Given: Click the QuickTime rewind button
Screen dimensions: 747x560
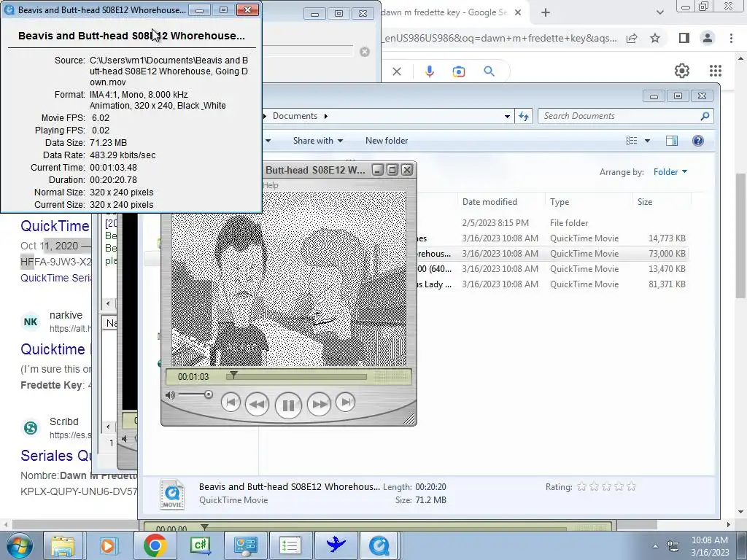Looking at the screenshot, I should pyautogui.click(x=258, y=404).
